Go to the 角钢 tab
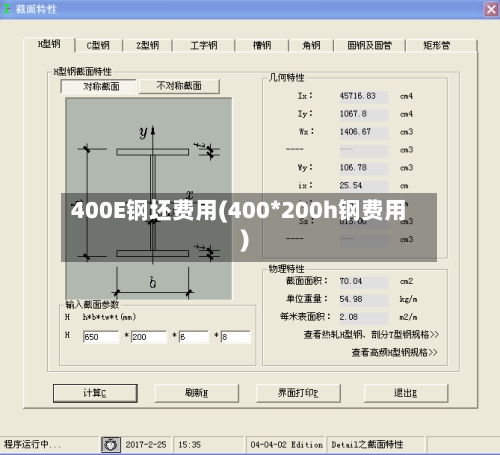The image size is (500, 455). pyautogui.click(x=311, y=45)
